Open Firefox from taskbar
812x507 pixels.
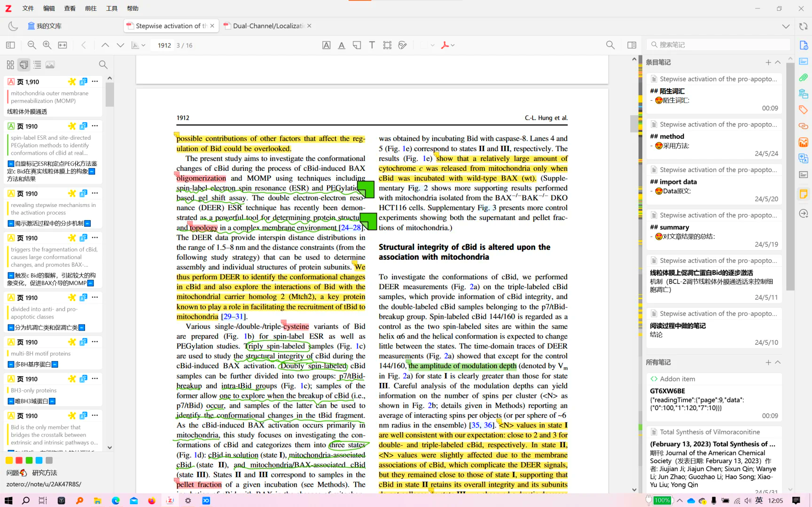[152, 500]
